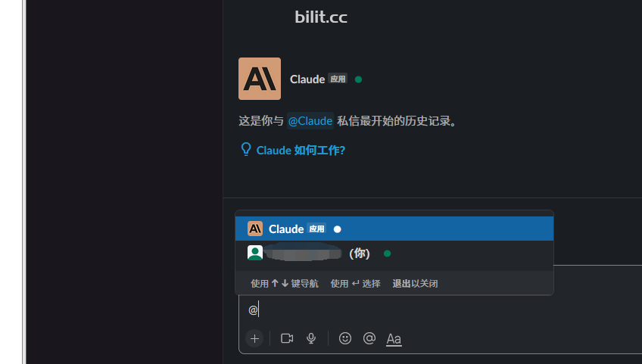
Task: Click the Claude name in conversation header
Action: [x=307, y=79]
